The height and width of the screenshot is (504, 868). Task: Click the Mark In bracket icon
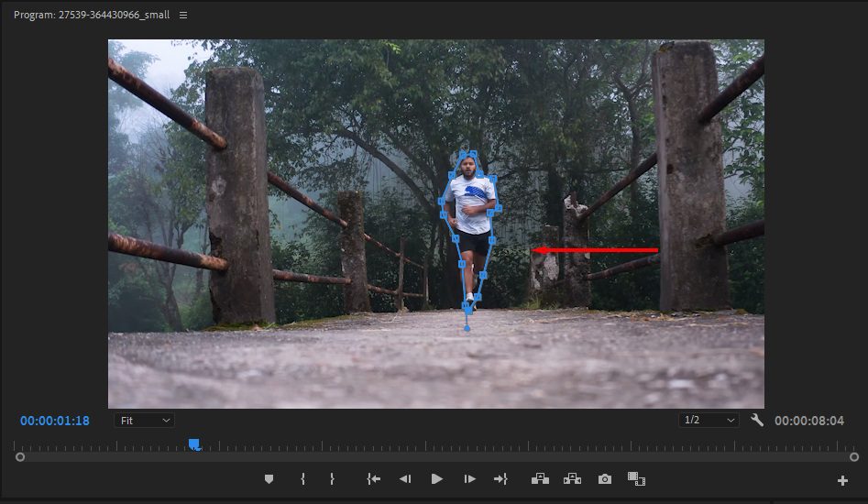[302, 479]
